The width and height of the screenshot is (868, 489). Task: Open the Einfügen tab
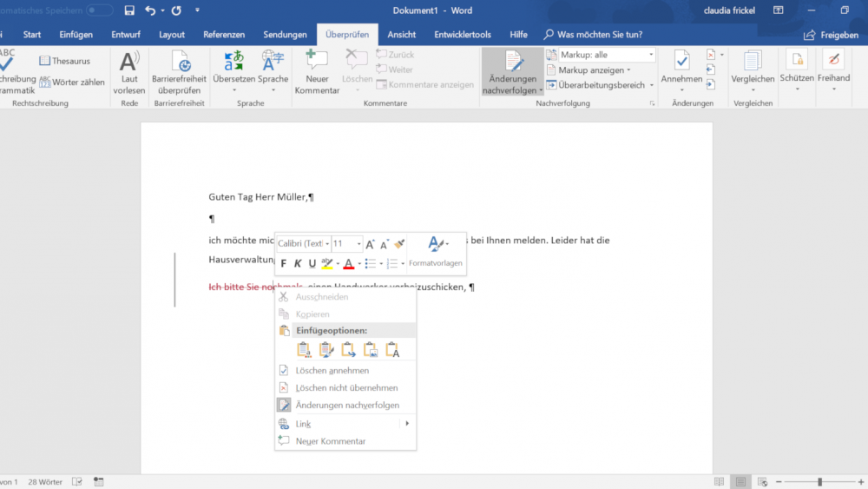point(76,35)
